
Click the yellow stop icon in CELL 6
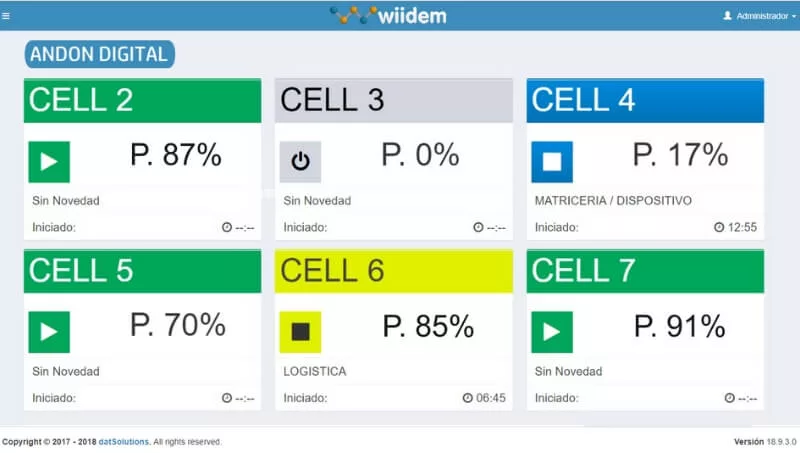(x=300, y=331)
